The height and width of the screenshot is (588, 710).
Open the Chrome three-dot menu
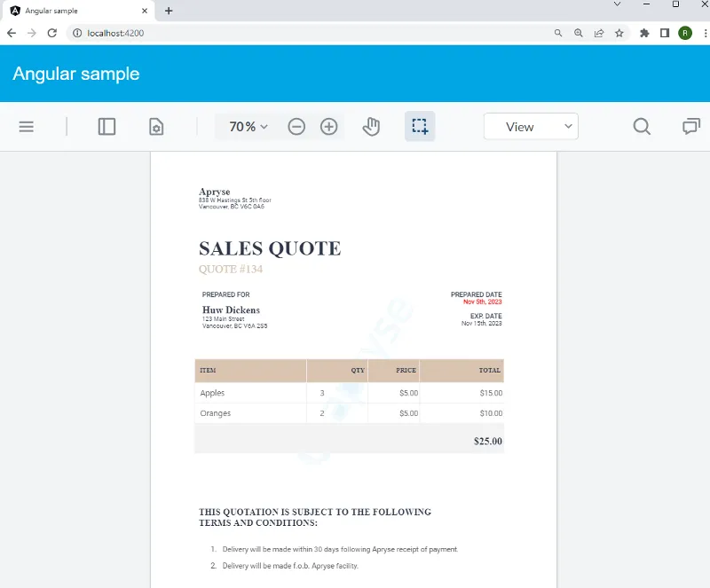click(x=706, y=33)
